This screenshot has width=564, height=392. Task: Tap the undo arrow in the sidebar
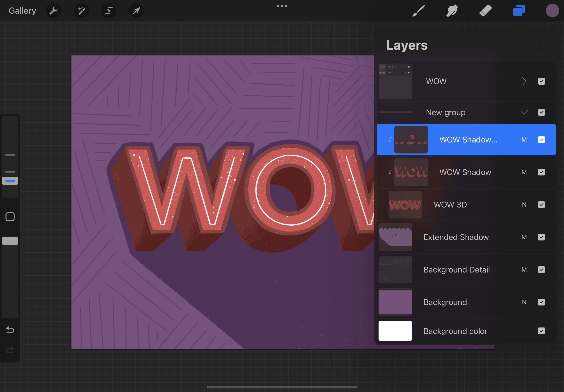coord(10,330)
